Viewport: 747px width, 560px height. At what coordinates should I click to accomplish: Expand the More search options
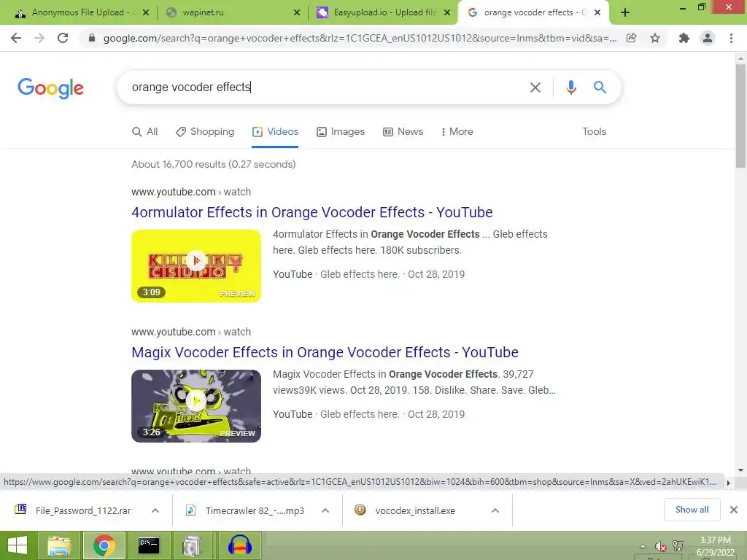click(457, 131)
